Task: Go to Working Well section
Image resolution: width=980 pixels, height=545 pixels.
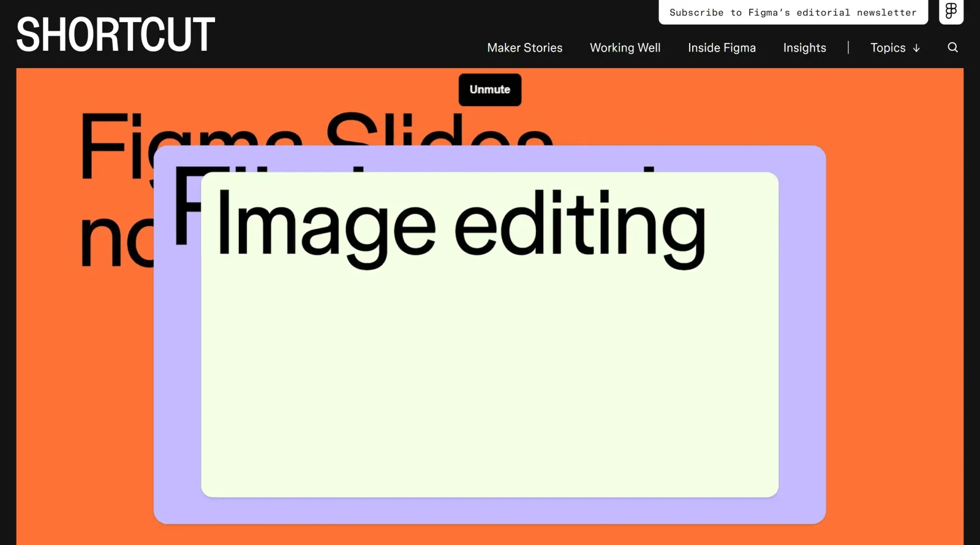Action: (x=625, y=48)
